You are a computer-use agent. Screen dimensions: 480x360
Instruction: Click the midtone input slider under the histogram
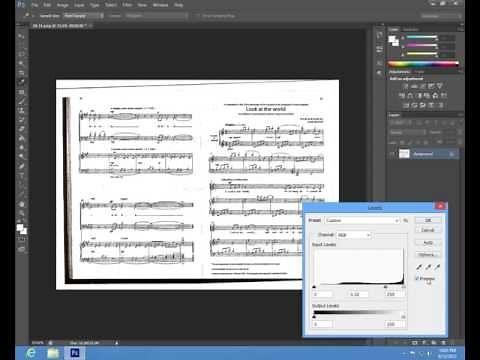pos(385,286)
